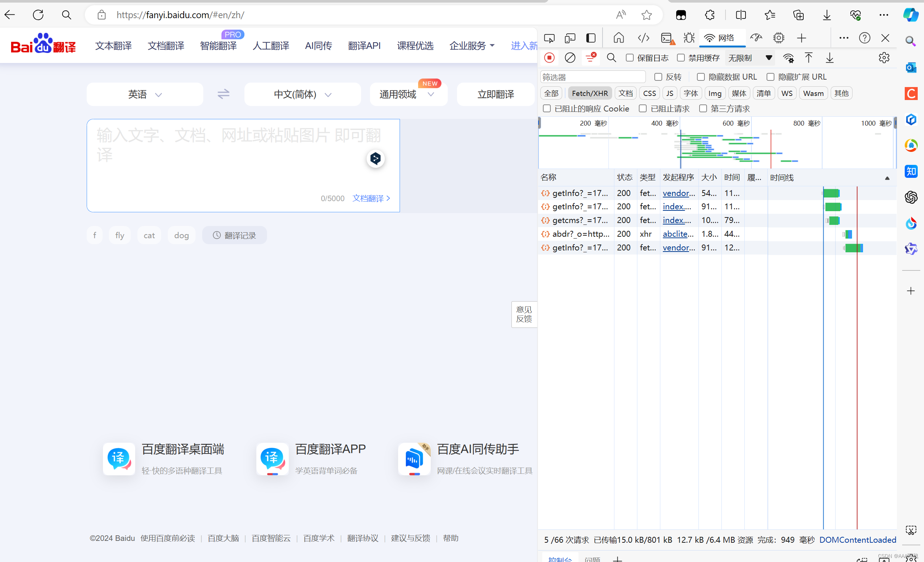Expand the 企业服务 menu
The image size is (924, 562).
472,46
